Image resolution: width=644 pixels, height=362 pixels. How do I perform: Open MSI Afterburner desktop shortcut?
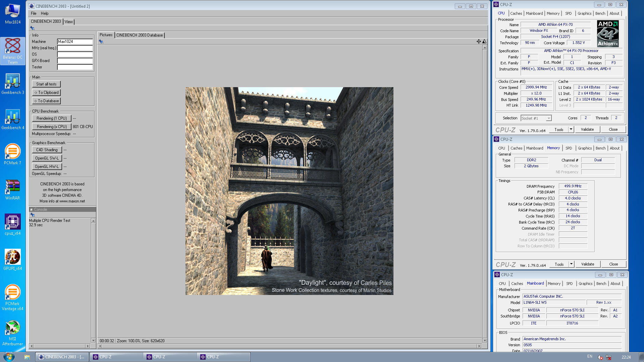(13, 333)
